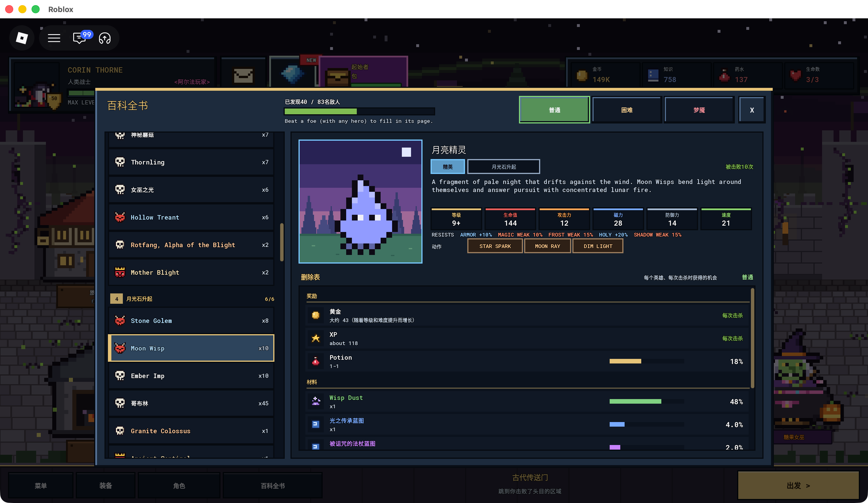Select Mother Blight boss entry
The width and height of the screenshot is (868, 503).
pos(191,272)
